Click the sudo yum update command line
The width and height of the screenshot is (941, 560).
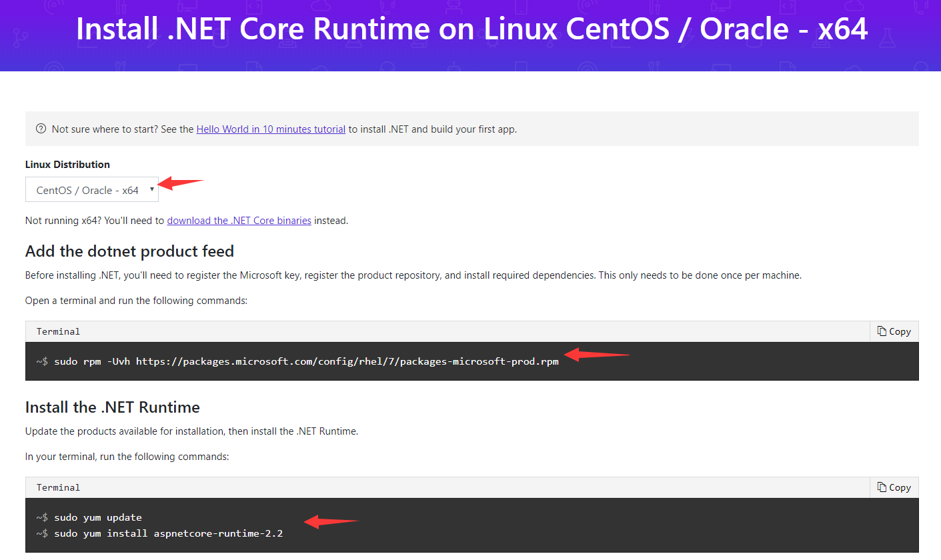[x=98, y=517]
